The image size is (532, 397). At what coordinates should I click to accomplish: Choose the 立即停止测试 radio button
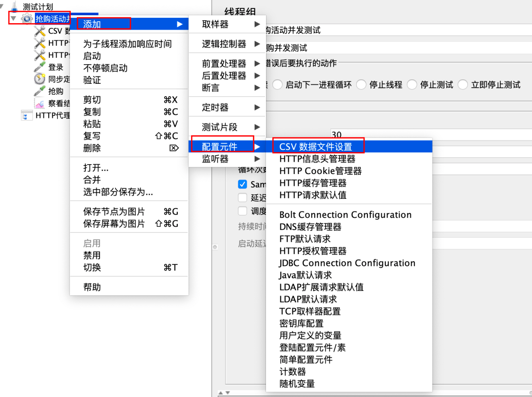463,84
